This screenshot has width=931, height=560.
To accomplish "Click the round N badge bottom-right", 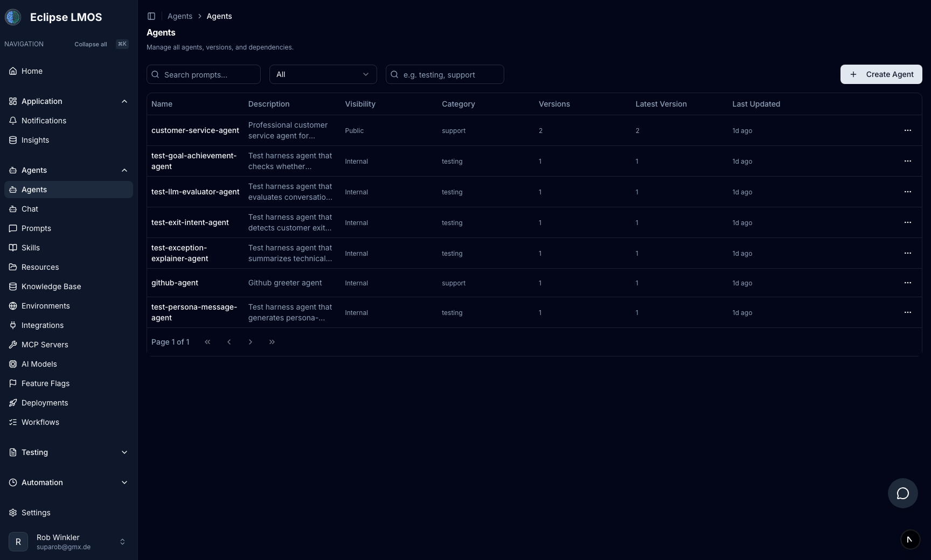I will click(x=911, y=540).
